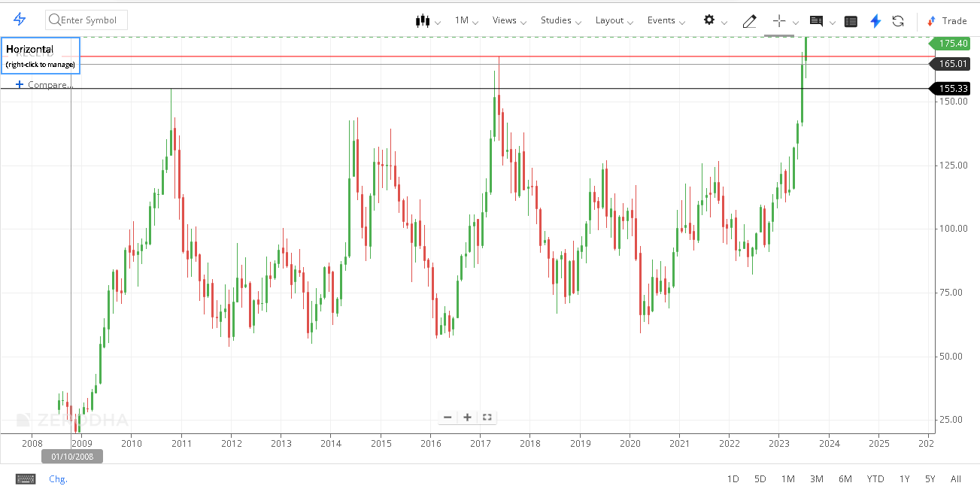
Task: Toggle the crosshair tool
Action: (x=779, y=20)
